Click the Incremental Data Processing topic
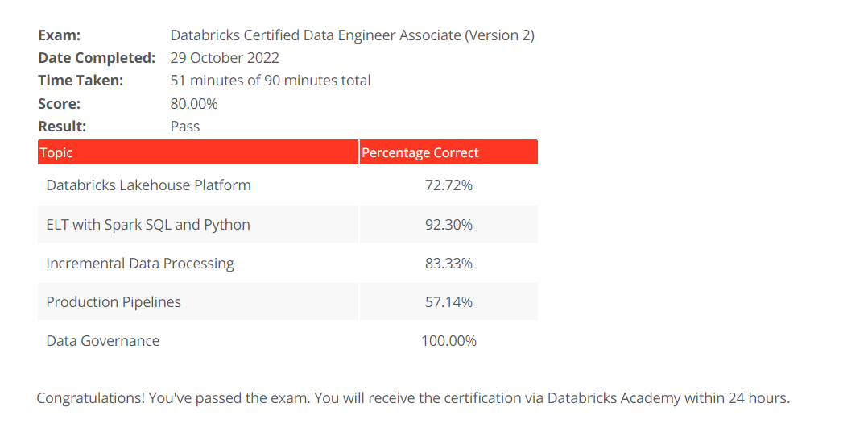Screen dimensions: 868x432 (x=140, y=264)
